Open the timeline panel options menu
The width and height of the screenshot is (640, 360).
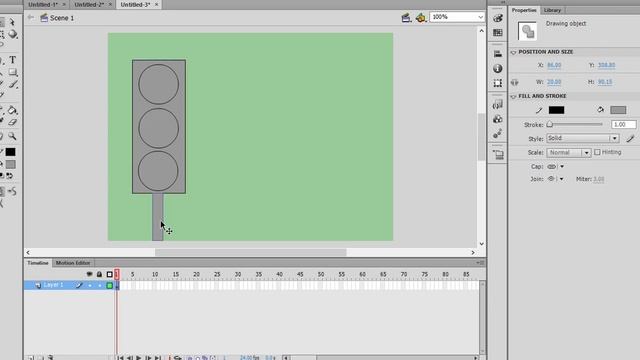point(480,263)
